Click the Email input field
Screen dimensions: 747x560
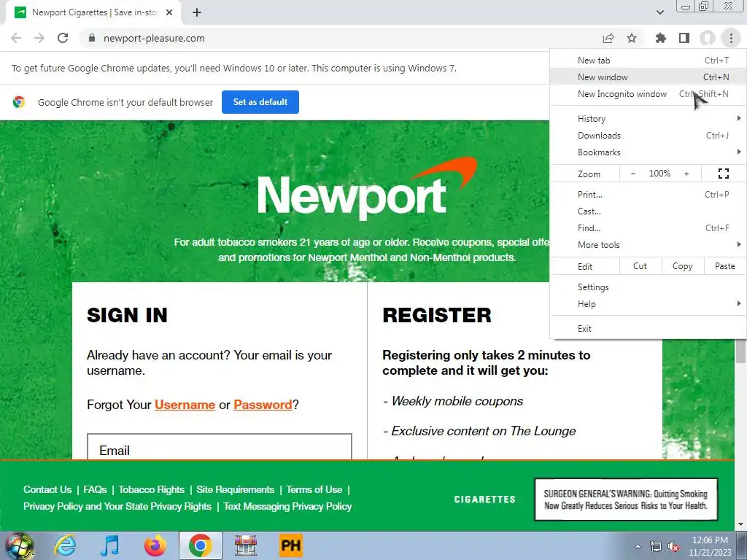tap(219, 447)
